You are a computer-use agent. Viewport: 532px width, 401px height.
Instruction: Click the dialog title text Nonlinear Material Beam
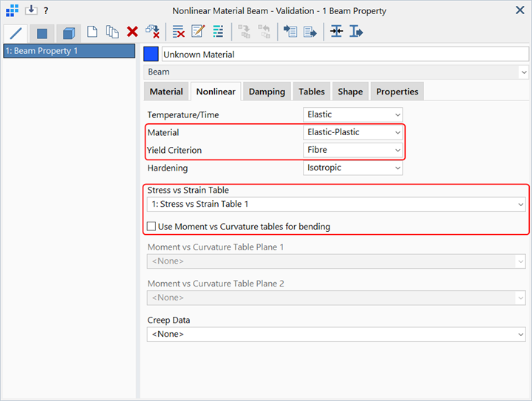pyautogui.click(x=279, y=11)
